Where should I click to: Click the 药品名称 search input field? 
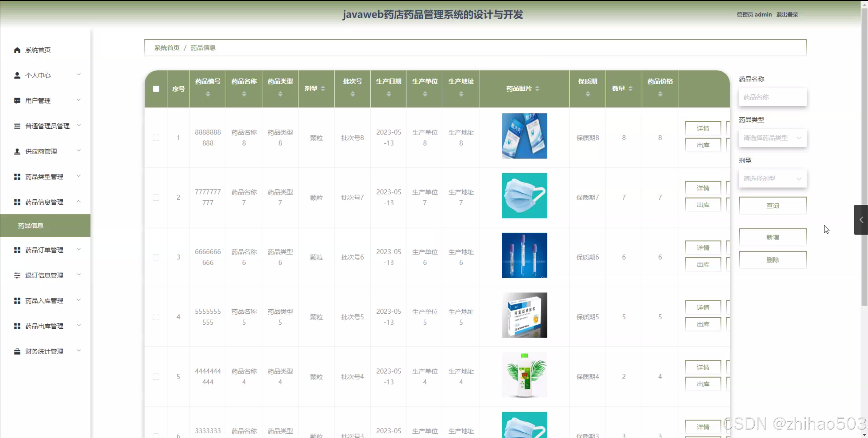click(x=772, y=97)
